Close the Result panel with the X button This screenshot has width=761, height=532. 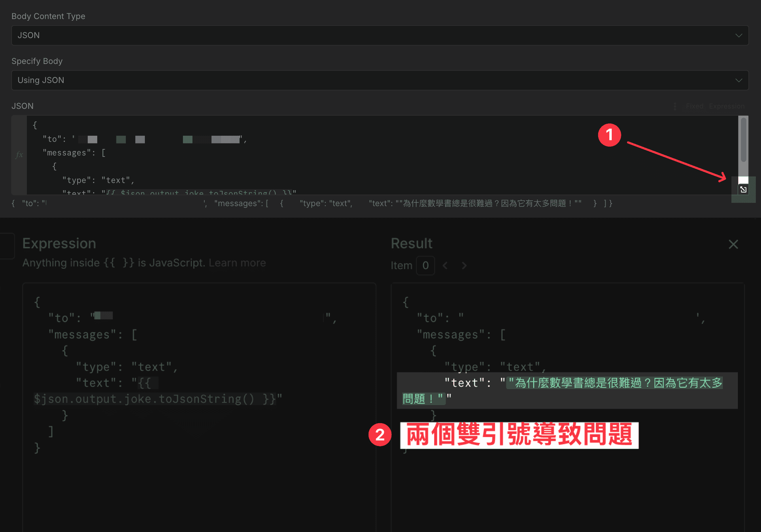coord(733,244)
